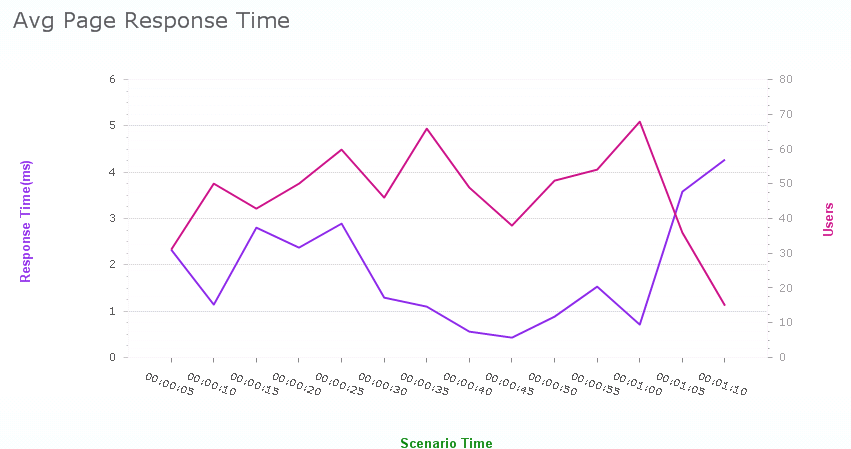Click the 0 label on the left axis
This screenshot has height=449, width=851.
pyautogui.click(x=113, y=357)
